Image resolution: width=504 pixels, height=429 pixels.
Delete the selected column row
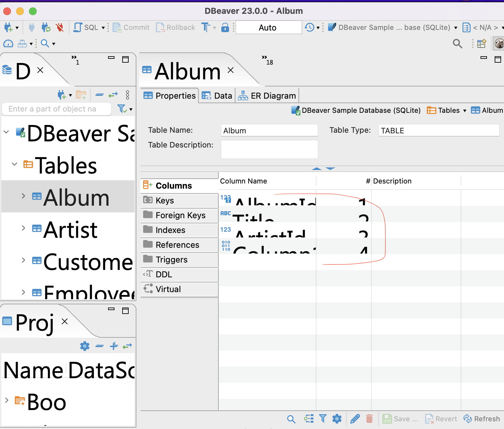tap(369, 418)
